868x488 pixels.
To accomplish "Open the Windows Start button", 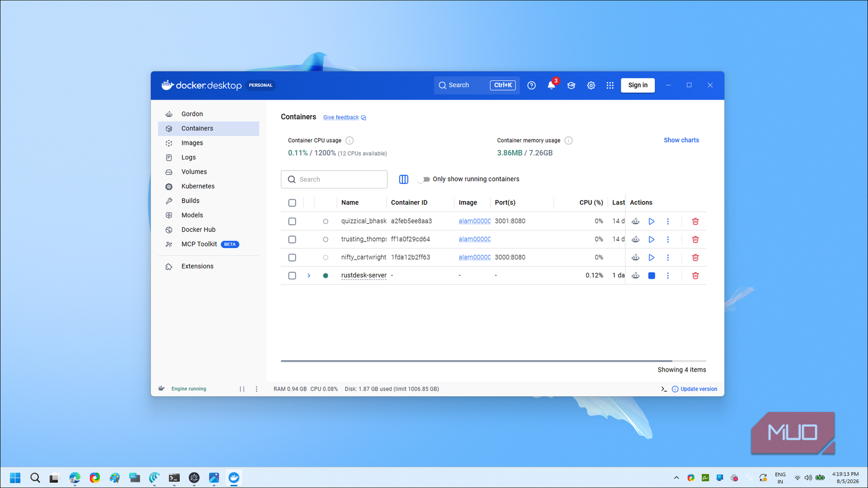I will 15,478.
